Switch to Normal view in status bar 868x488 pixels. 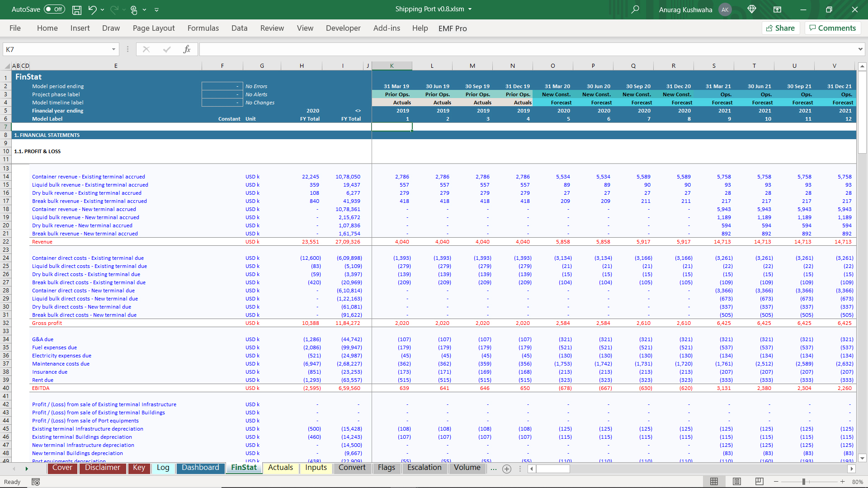[714, 482]
